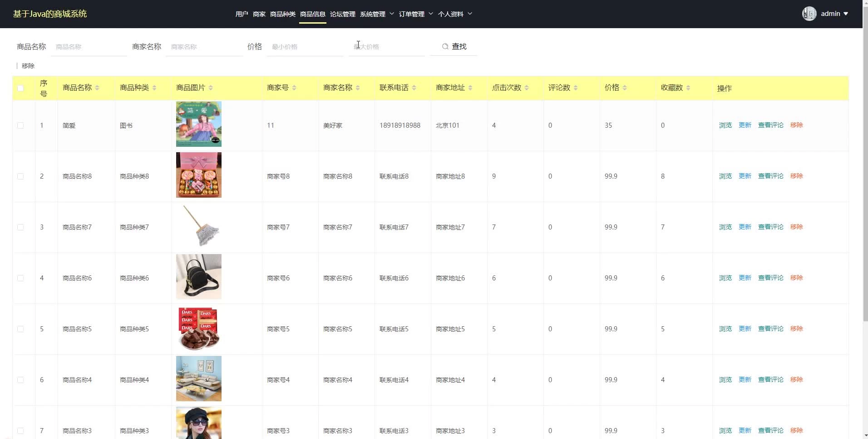Sort by 商品名称 column arrows
The image size is (868, 439).
[97, 88]
